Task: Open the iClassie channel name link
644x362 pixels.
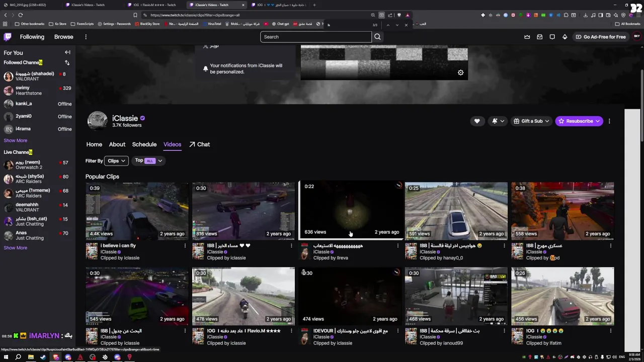Action: [125, 118]
